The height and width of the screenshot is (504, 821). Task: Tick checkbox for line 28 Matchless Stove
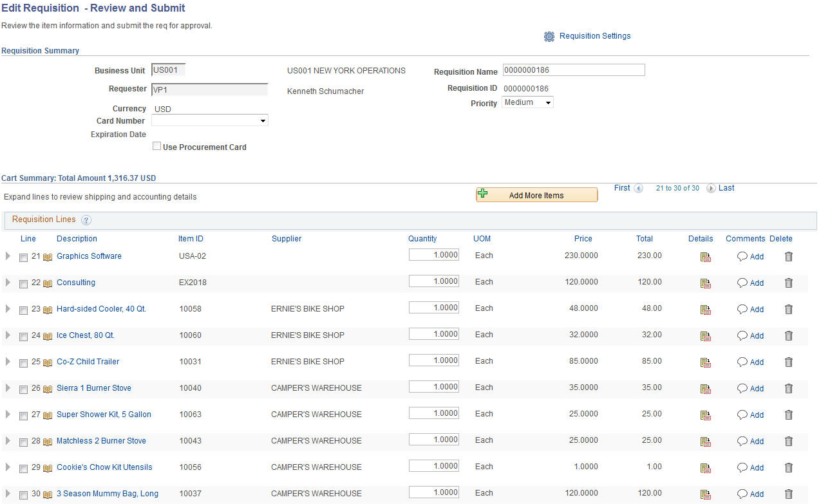[24, 442]
